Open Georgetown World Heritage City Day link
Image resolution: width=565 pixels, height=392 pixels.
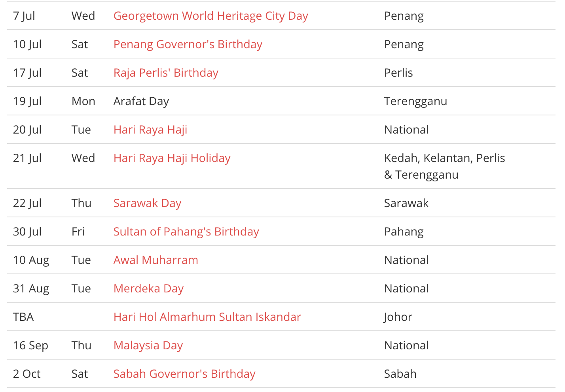[210, 16]
